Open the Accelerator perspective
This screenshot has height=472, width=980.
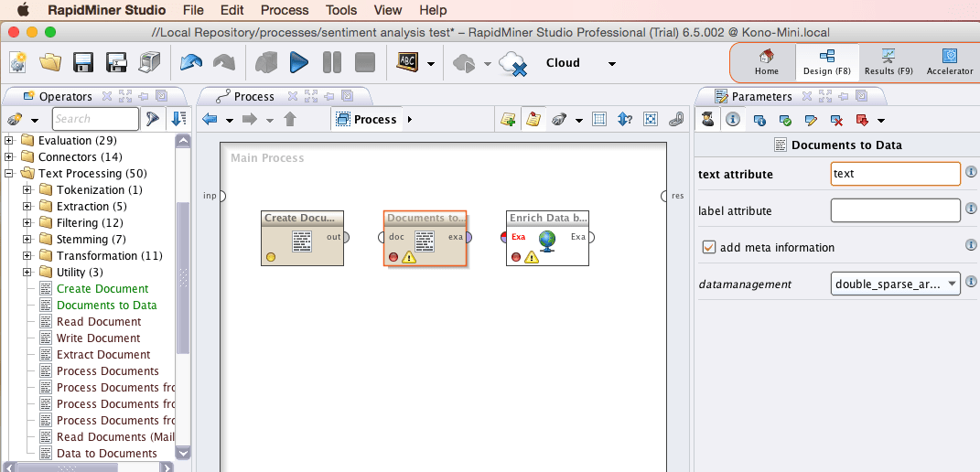[950, 62]
